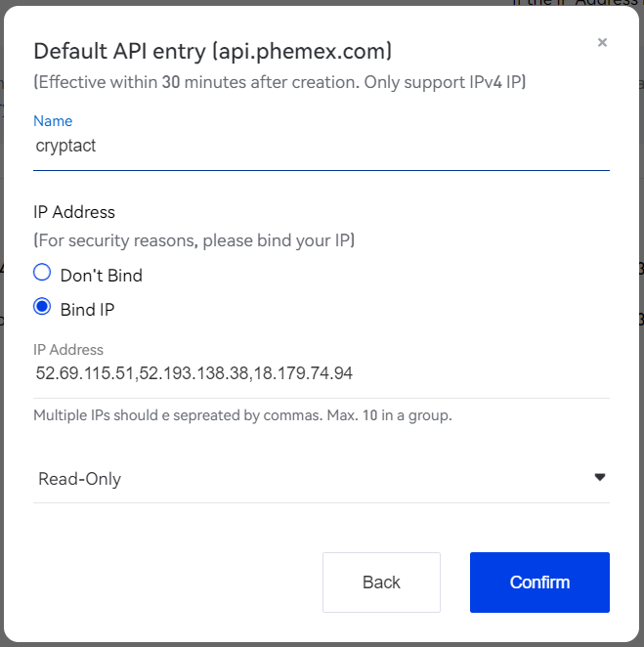The image size is (644, 647).
Task: Click the Confirm button
Action: click(x=539, y=582)
